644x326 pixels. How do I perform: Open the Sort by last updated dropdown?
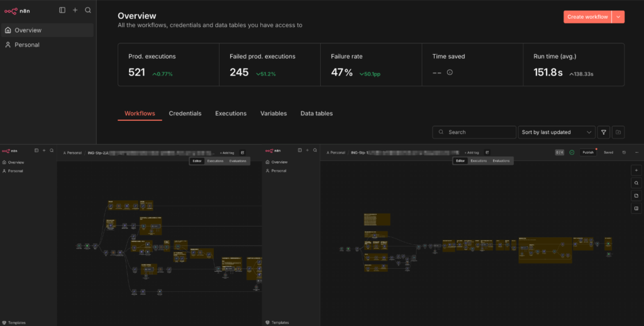tap(557, 132)
